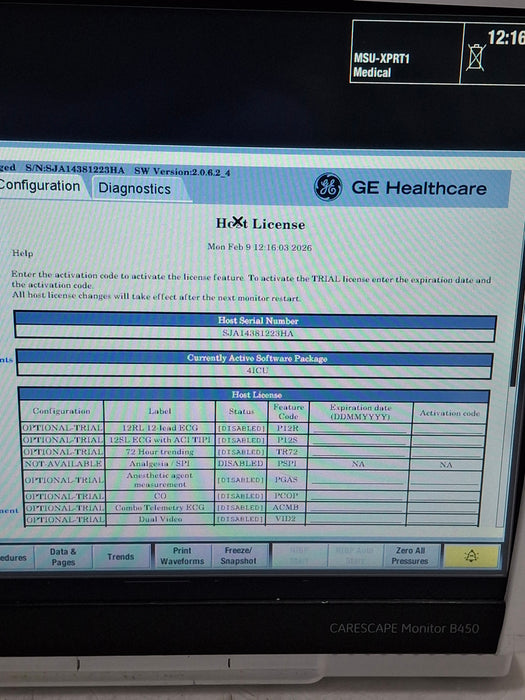The width and height of the screenshot is (525, 700).
Task: Click activation code field for TR72
Action: (447, 453)
